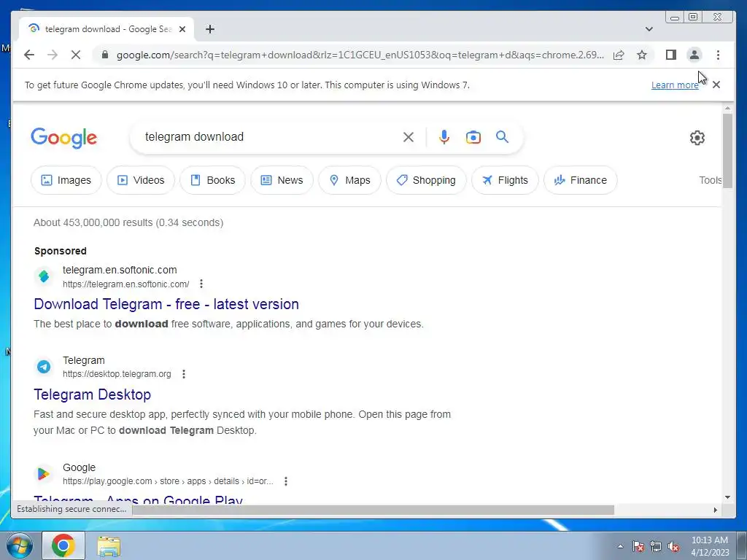
Task: Click into the telegram download search field
Action: [x=267, y=137]
